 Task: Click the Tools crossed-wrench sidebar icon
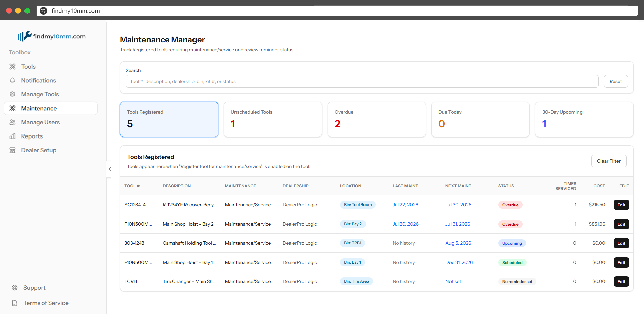pos(13,67)
